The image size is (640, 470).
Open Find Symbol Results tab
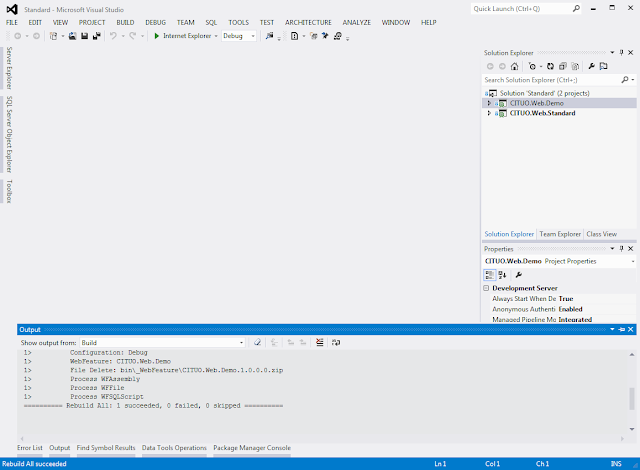106,448
